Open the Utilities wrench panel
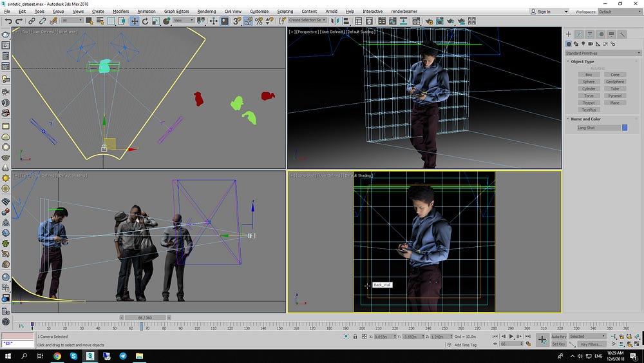This screenshot has width=644, height=363. (x=622, y=34)
